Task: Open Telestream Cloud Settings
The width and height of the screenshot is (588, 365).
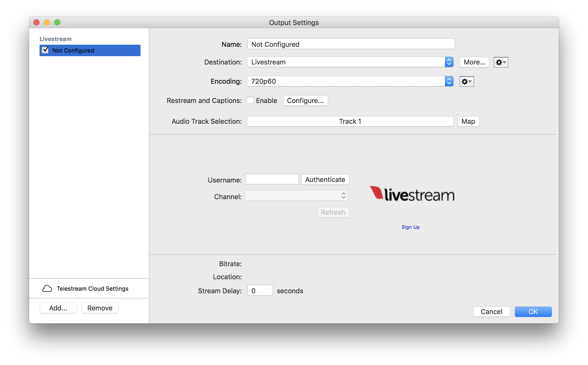Action: pyautogui.click(x=89, y=289)
